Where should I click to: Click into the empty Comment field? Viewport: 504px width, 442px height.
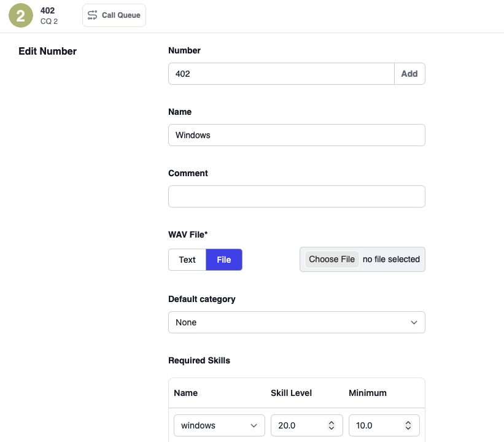point(297,196)
